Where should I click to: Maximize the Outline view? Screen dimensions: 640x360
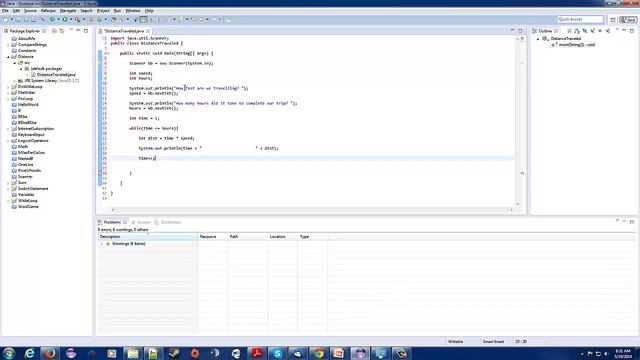click(x=632, y=31)
